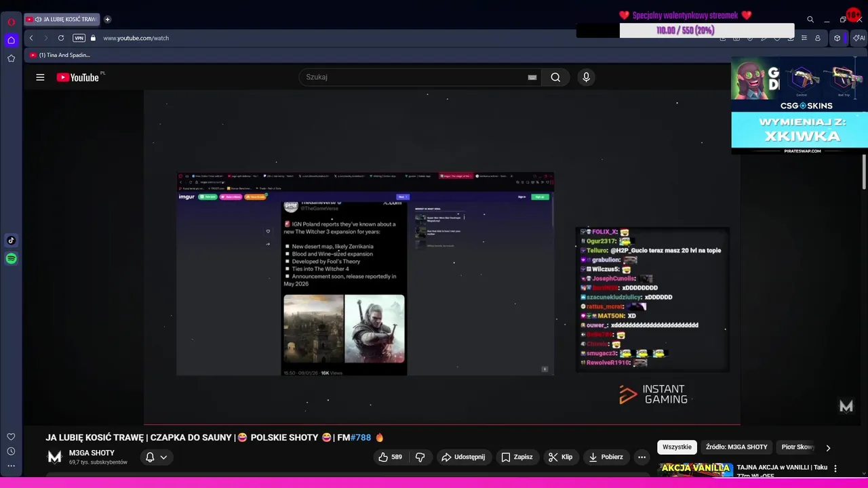Click the Pobierz download button

coord(606,457)
